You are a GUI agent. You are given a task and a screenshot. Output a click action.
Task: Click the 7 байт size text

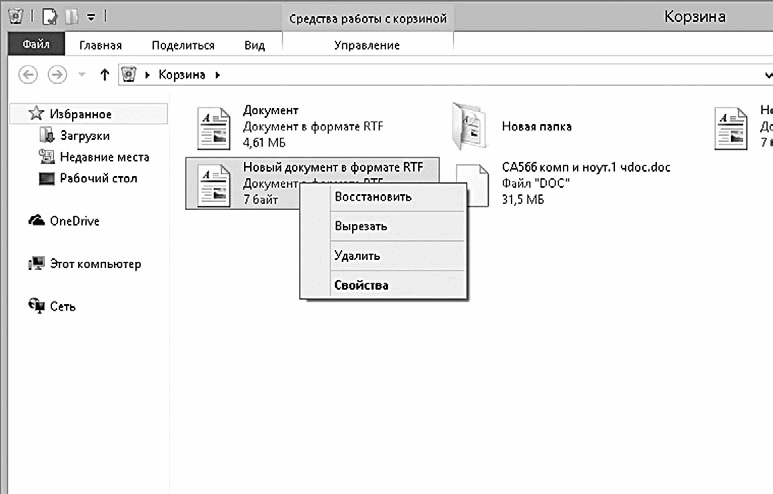[x=261, y=200]
